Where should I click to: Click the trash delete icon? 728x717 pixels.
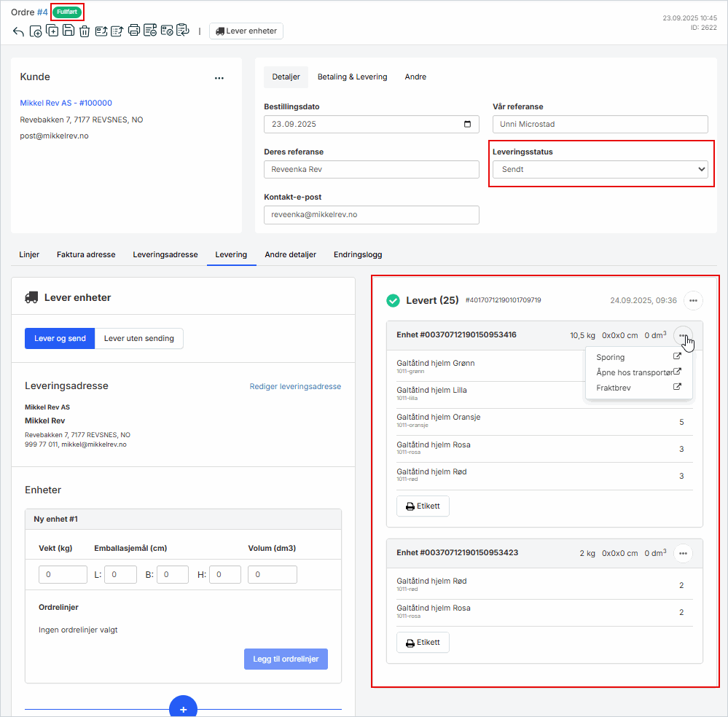[x=85, y=31]
